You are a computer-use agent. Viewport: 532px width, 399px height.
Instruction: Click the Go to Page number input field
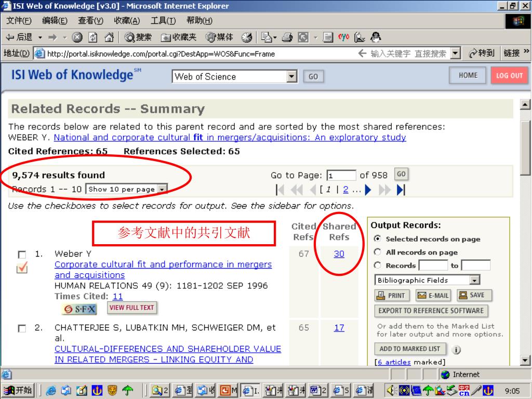coord(341,175)
